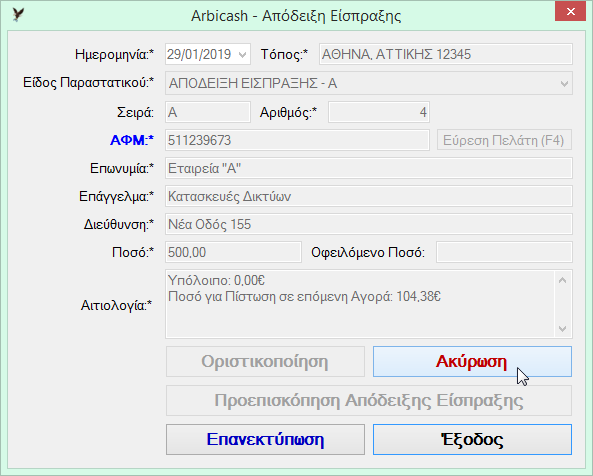Click the Αιτιολογία scrollbar up arrow
This screenshot has height=476, width=593.
click(x=562, y=280)
